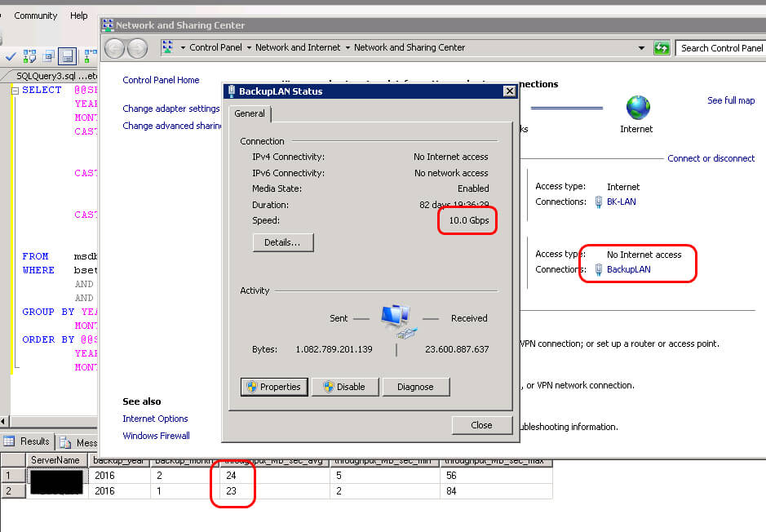Viewport: 766px width, 532px height.
Task: Open Change advanced sharing settings link
Action: point(171,126)
